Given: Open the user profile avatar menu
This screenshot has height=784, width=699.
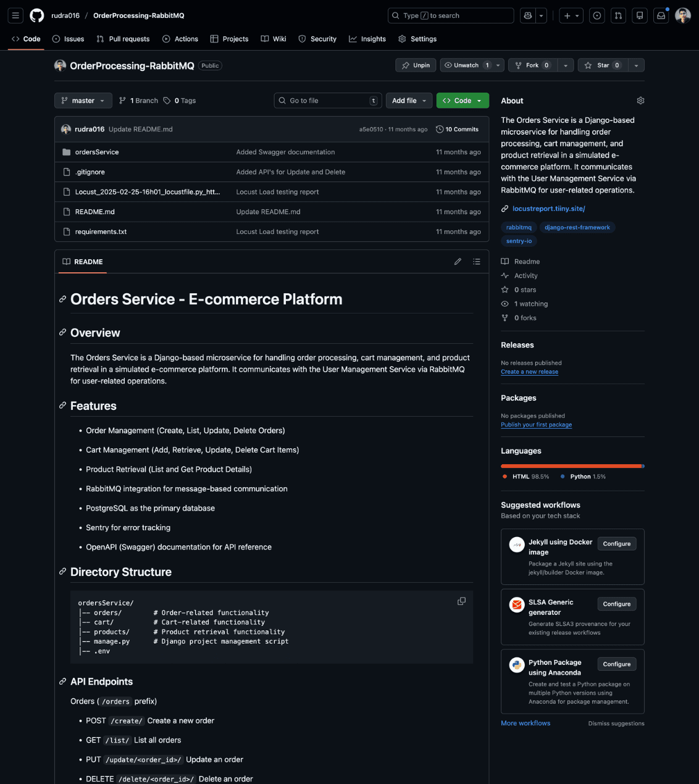Looking at the screenshot, I should pyautogui.click(x=683, y=15).
